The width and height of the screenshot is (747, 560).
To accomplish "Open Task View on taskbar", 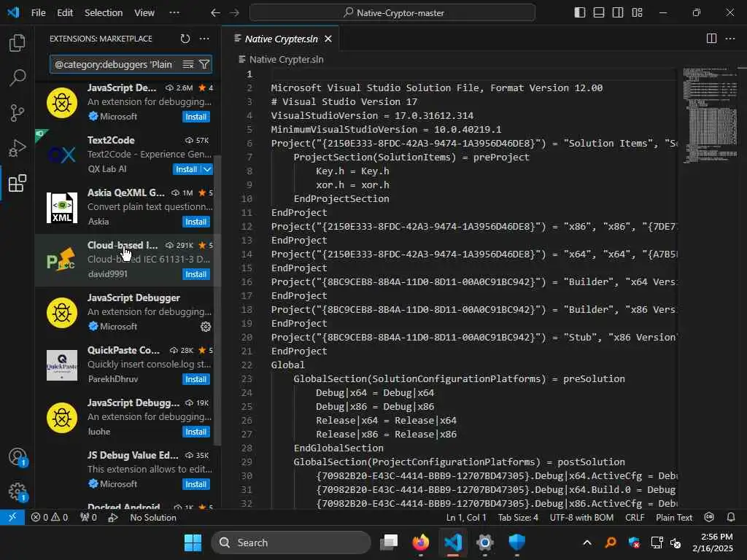I will tap(389, 542).
